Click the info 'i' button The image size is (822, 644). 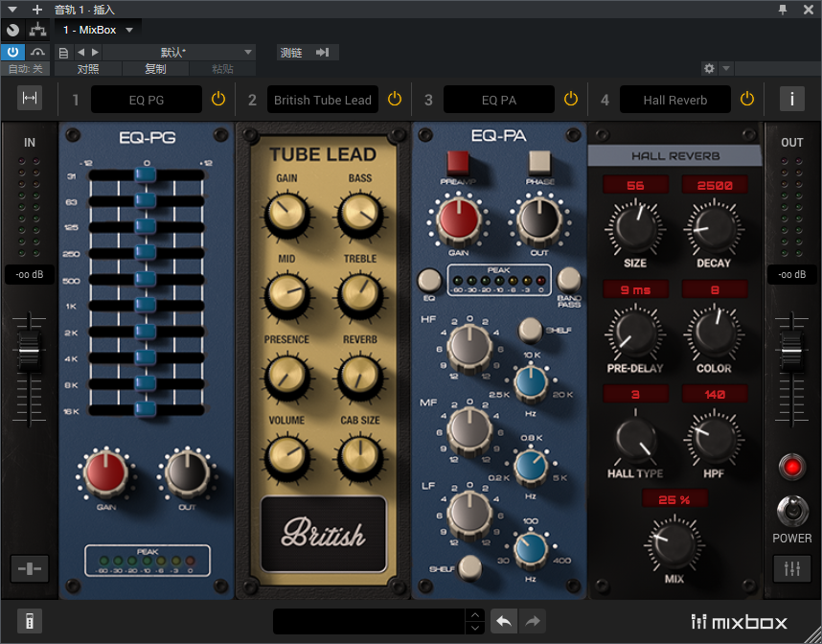791,99
